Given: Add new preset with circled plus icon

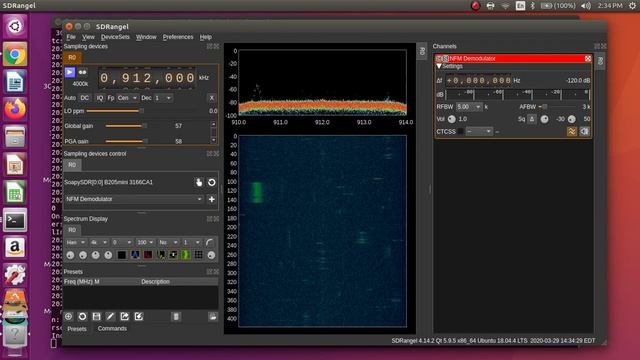Looking at the screenshot, I should tap(69, 316).
